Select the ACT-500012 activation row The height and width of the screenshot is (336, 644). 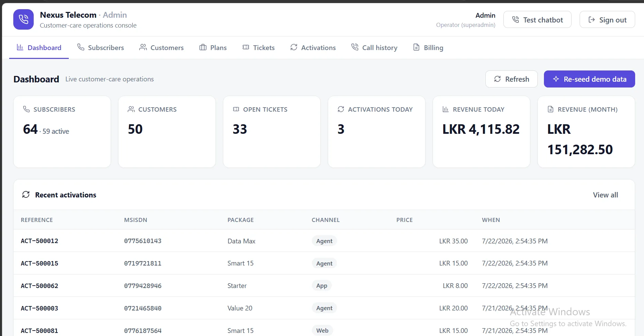324,241
